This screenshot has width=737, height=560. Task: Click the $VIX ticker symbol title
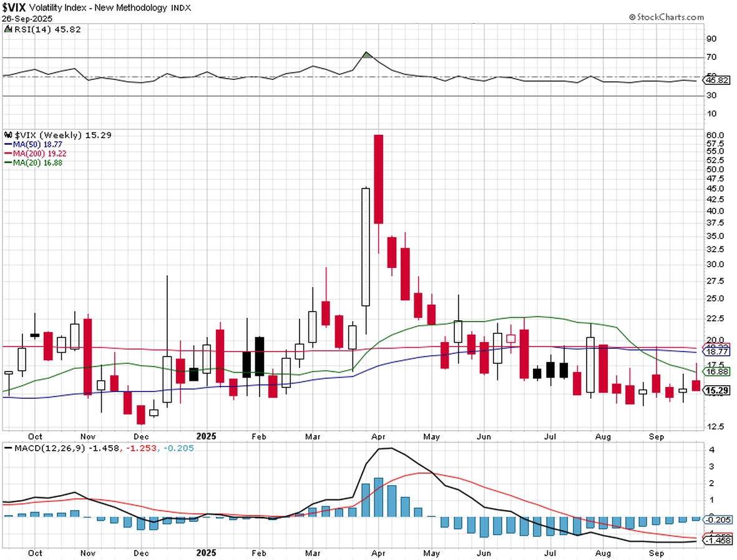14,7
